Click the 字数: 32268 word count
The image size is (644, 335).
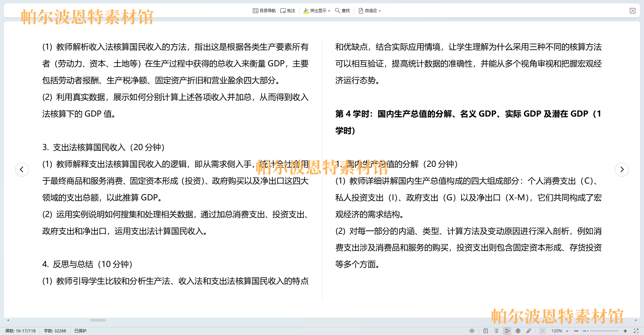55,331
